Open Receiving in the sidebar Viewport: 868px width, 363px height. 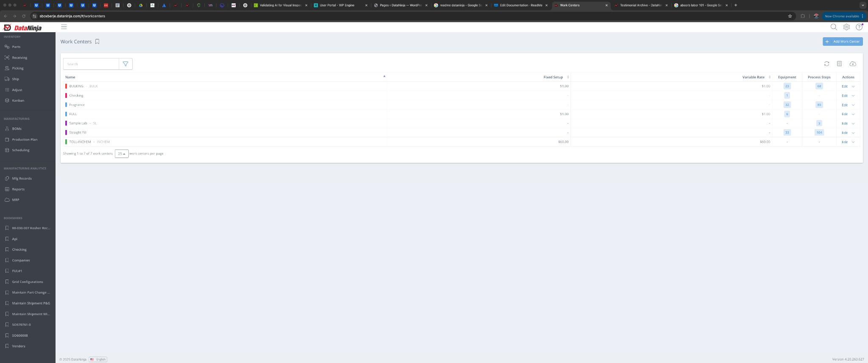click(19, 58)
